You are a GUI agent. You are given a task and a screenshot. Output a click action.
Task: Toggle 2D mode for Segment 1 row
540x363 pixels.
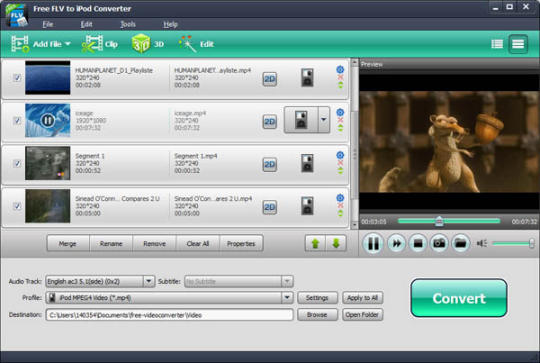(x=270, y=165)
